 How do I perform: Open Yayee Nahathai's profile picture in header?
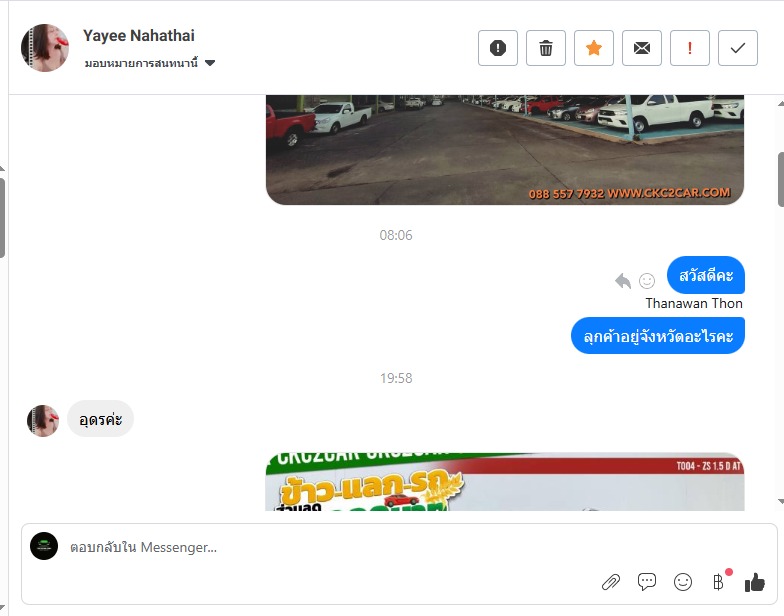tap(44, 48)
